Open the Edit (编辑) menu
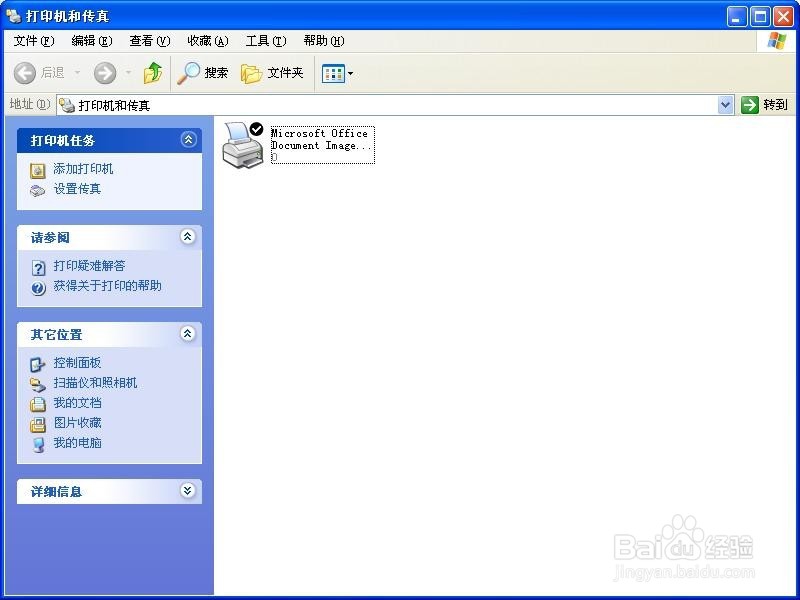The height and width of the screenshot is (600, 800). [92, 41]
